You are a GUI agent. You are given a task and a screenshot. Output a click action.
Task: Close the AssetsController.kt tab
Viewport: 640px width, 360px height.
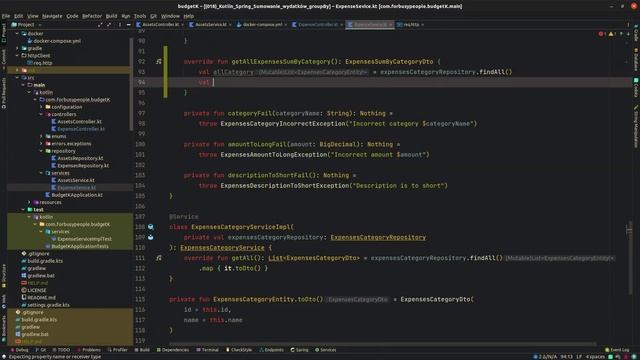point(182,25)
